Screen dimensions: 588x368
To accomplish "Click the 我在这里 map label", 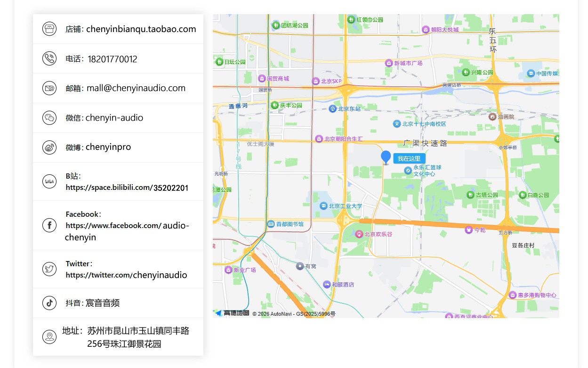I will pyautogui.click(x=409, y=159).
